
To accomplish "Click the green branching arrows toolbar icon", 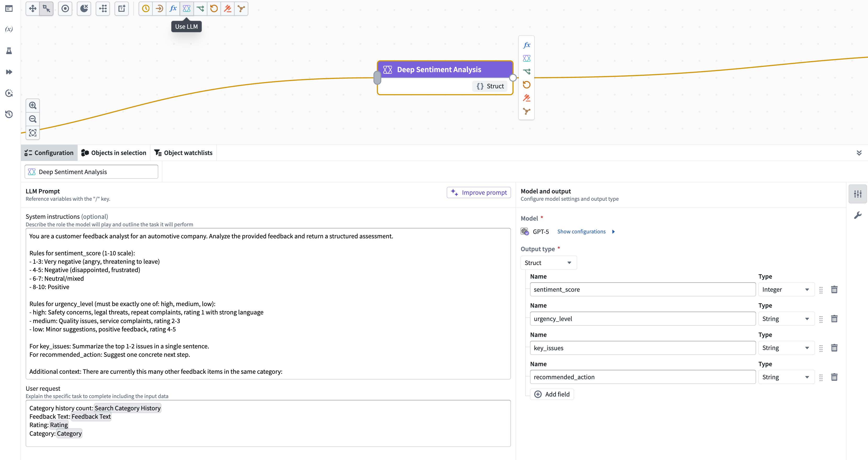I will [x=200, y=8].
